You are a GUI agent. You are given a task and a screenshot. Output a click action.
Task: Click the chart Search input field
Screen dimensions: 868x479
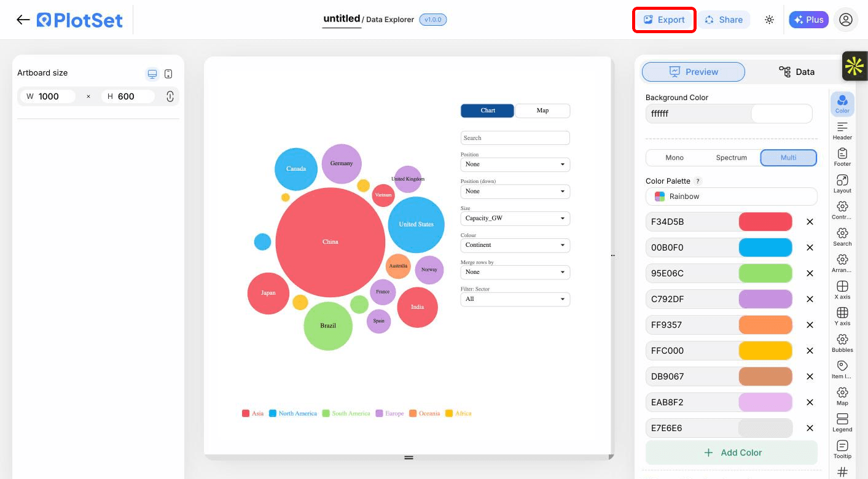point(515,138)
